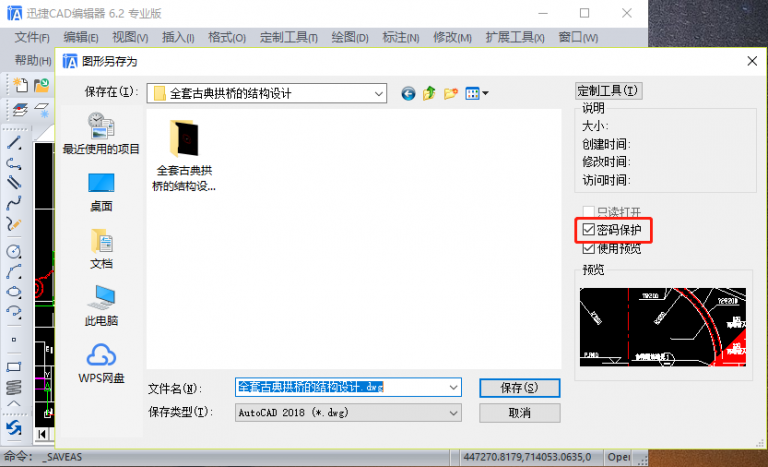Select the Spline curve tool
768x467 pixels.
[x=14, y=203]
